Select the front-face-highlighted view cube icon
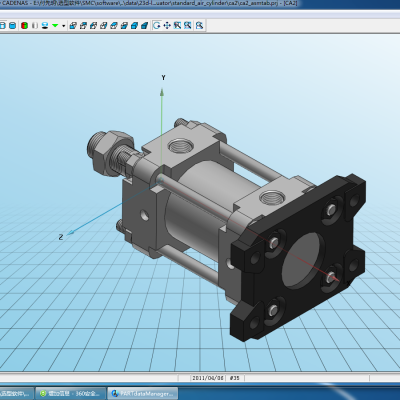 (73, 25)
